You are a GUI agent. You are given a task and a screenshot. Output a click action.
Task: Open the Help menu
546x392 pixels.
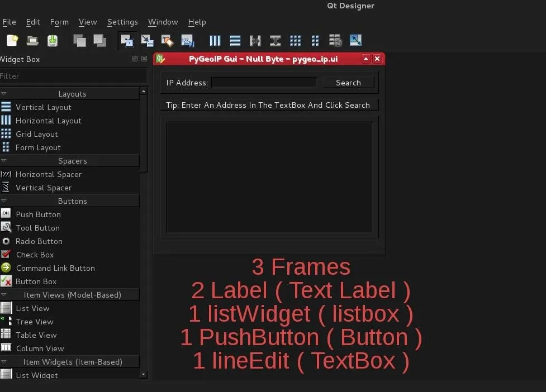197,22
